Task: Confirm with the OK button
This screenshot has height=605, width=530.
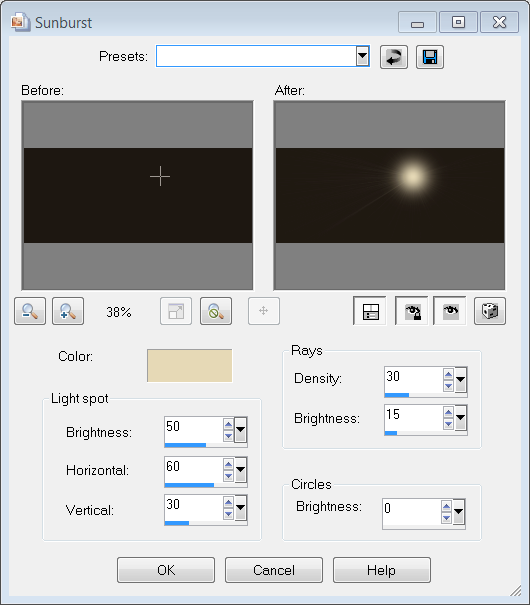Action: (x=166, y=570)
